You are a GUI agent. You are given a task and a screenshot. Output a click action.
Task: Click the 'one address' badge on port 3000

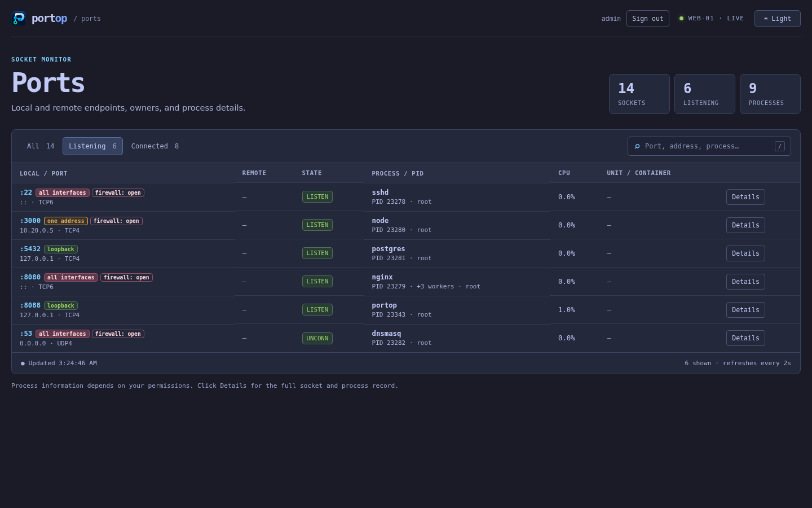(66, 221)
